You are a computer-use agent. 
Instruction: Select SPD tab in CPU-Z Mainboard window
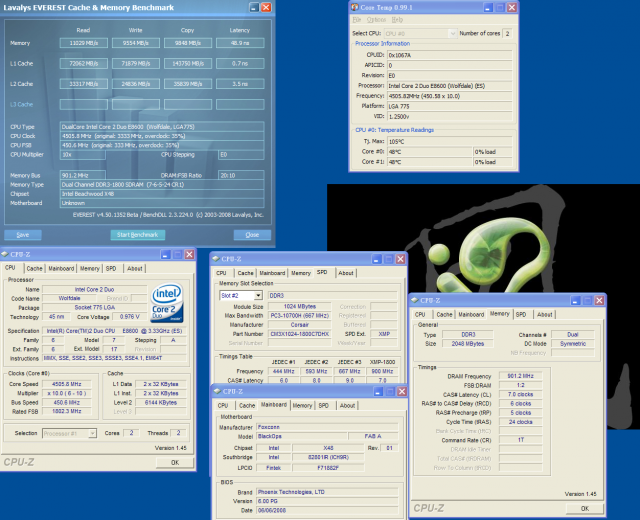324,405
